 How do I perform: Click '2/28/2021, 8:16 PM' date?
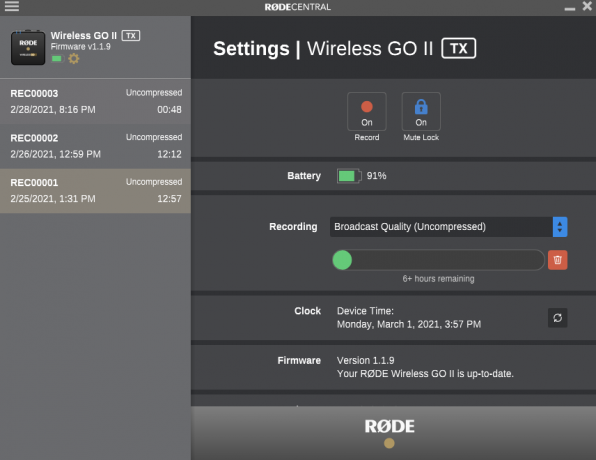pos(53,110)
